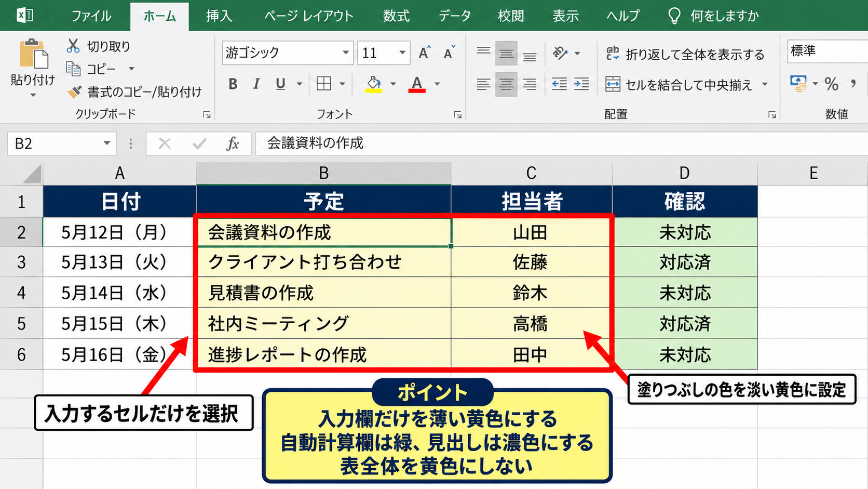Click the Paste clipboard icon
The width and height of the screenshot is (868, 489).
[33, 54]
